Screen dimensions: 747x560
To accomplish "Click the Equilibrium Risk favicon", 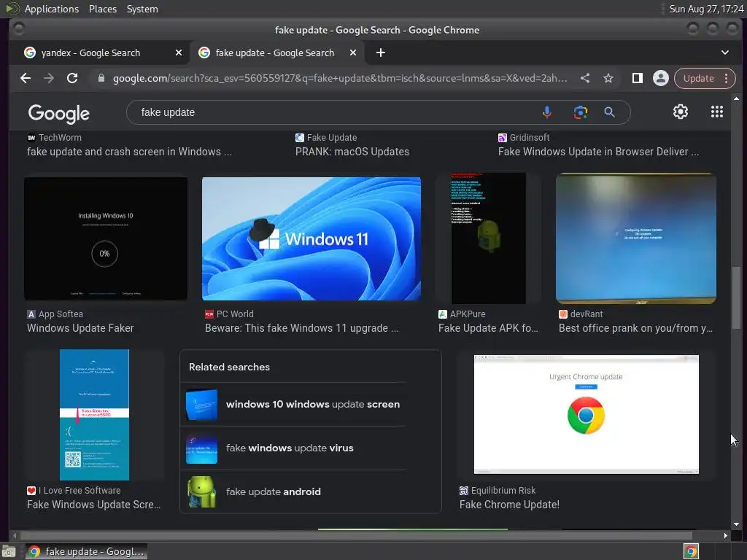I will [463, 491].
